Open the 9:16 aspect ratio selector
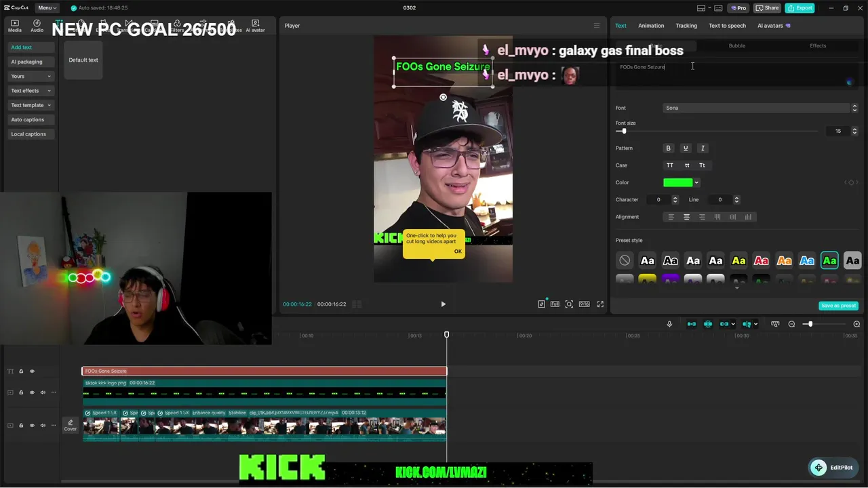 pyautogui.click(x=584, y=304)
